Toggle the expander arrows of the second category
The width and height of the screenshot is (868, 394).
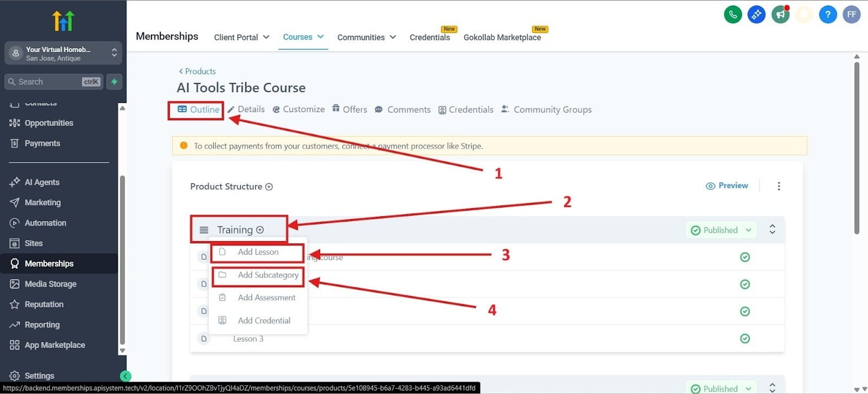coord(772,387)
